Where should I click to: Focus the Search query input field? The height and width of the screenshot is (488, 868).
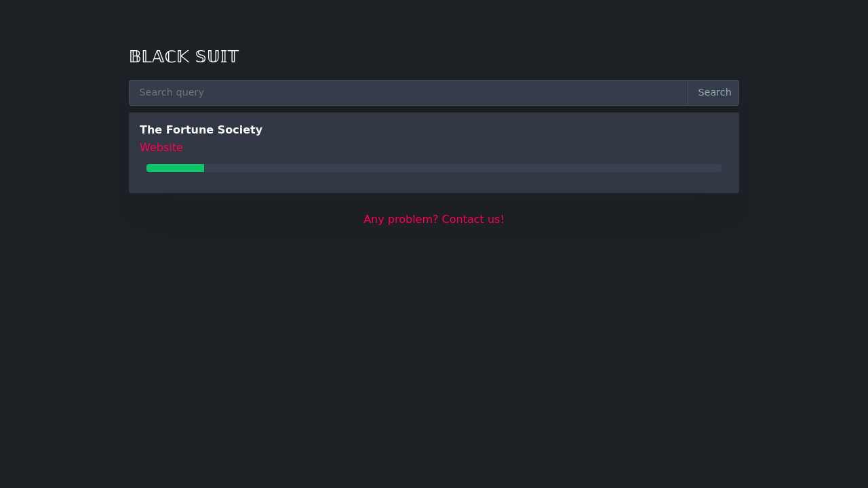[408, 93]
